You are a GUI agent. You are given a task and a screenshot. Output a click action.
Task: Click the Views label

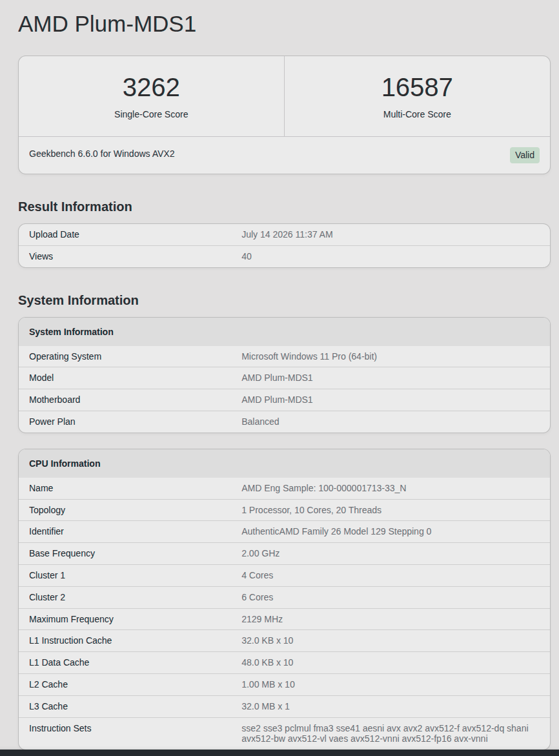41,256
